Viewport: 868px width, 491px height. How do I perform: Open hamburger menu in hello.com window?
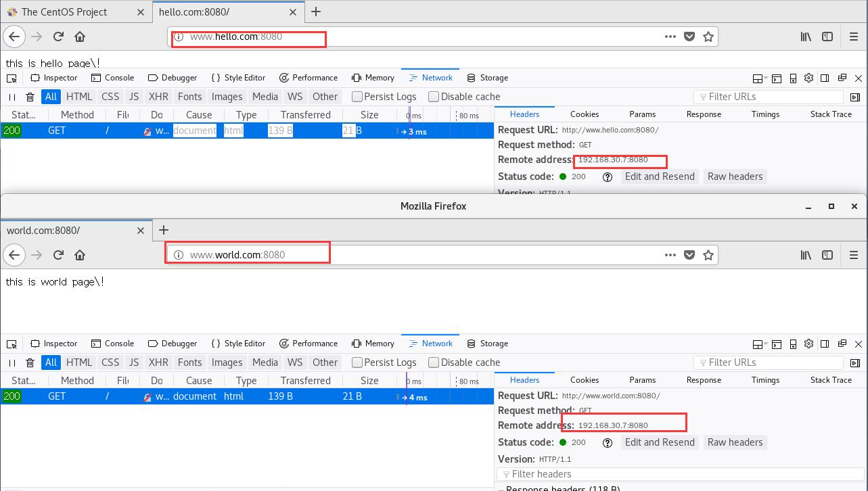pos(854,37)
